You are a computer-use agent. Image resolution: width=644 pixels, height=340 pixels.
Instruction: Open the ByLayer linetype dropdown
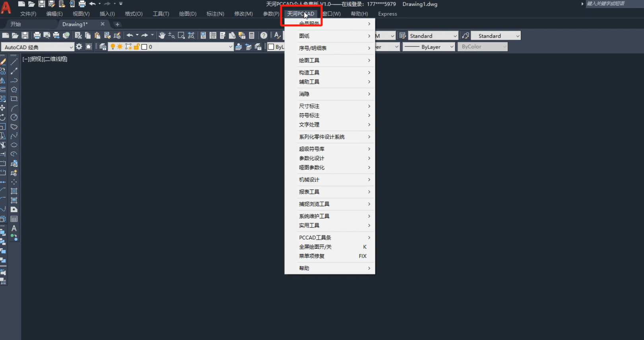[x=429, y=47]
